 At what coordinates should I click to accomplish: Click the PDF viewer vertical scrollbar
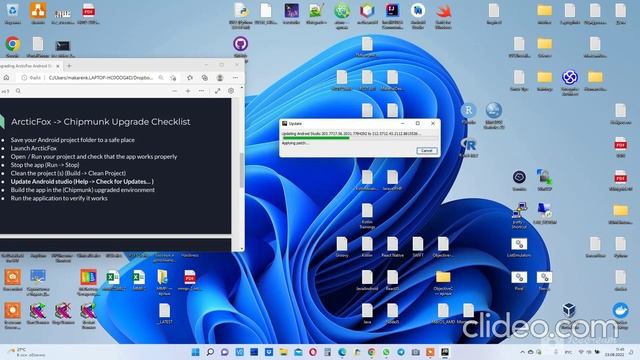[242, 170]
